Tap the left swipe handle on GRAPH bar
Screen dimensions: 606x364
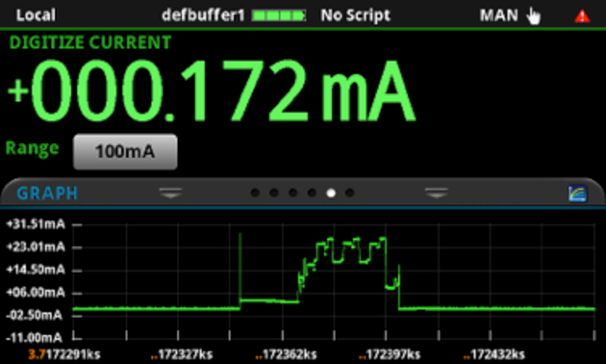[x=171, y=192]
